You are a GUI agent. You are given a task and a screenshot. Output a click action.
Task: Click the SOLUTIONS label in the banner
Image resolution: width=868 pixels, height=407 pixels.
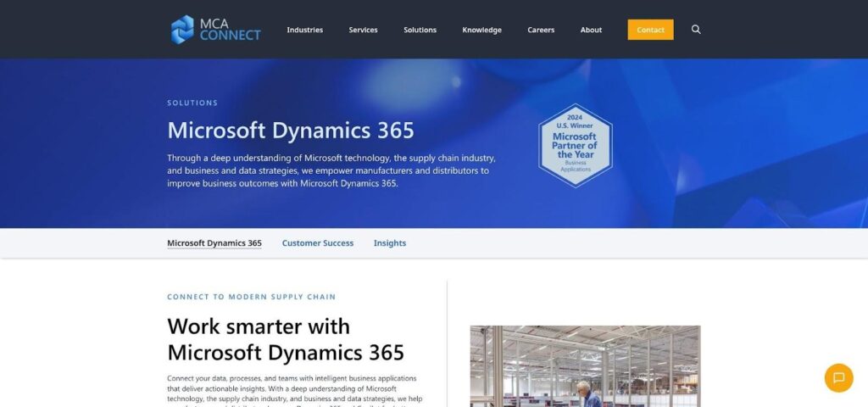[192, 103]
